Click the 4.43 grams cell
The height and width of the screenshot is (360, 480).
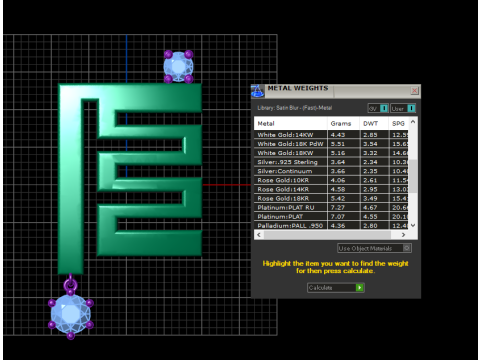[x=344, y=135]
